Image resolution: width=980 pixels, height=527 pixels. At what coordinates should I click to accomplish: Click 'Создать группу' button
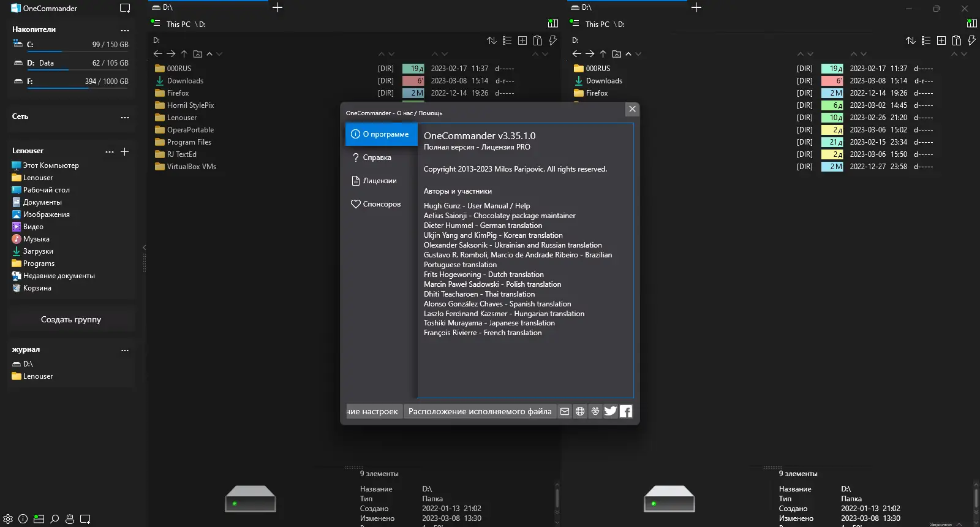click(x=71, y=319)
